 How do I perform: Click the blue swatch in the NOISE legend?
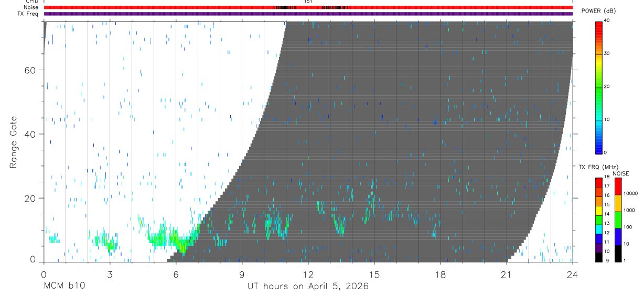[617, 237]
